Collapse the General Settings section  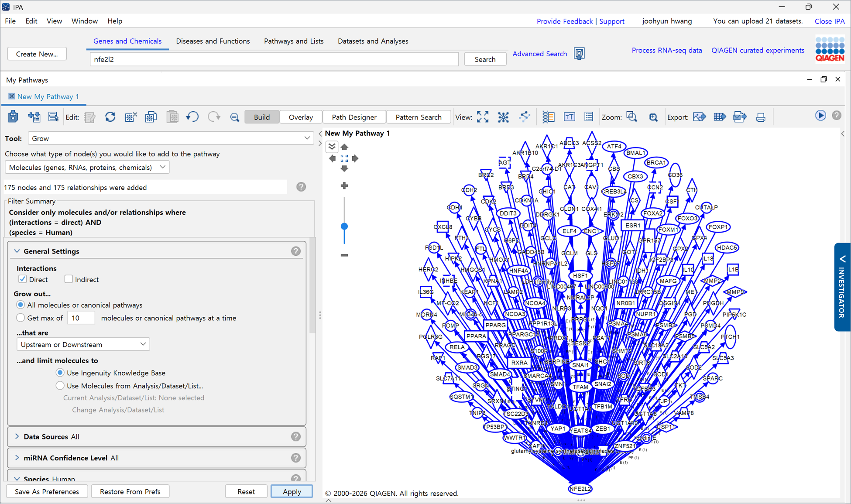(17, 251)
